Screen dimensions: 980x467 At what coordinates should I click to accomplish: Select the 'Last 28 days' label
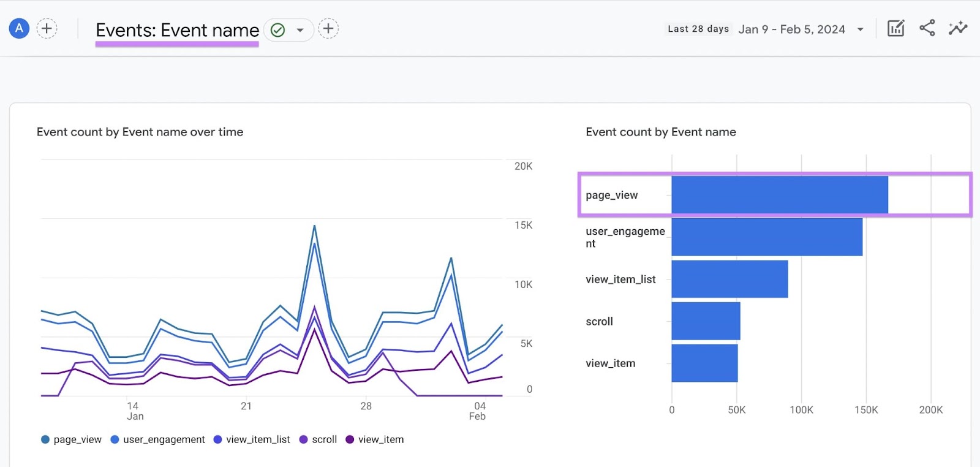[x=698, y=29]
